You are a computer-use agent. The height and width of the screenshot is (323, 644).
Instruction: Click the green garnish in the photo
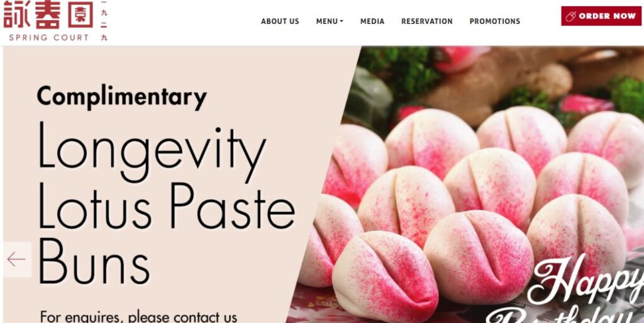point(399,69)
